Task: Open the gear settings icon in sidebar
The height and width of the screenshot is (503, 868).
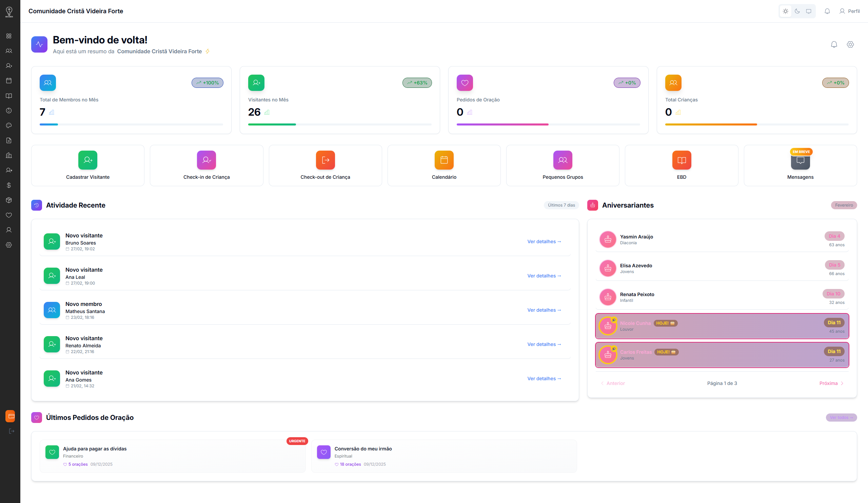Action: coord(9,245)
